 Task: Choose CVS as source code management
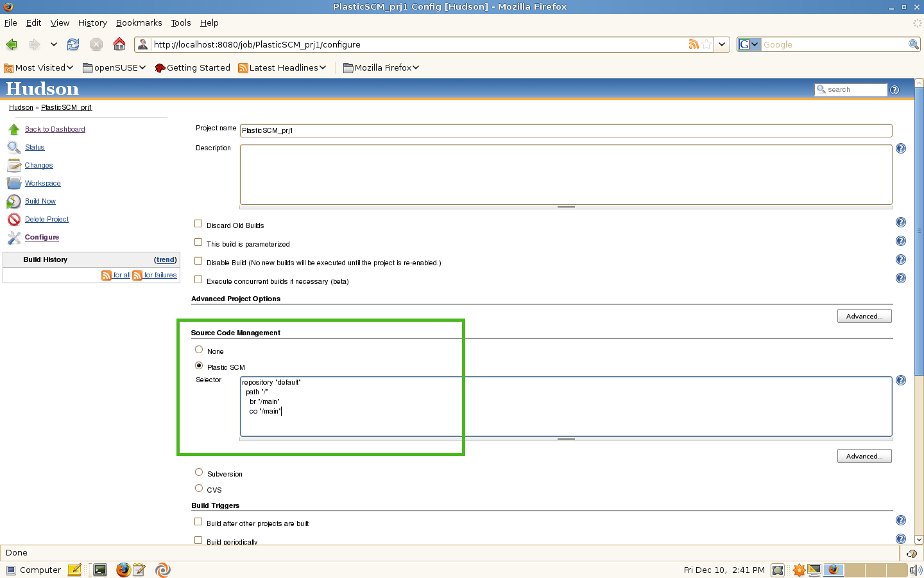coord(199,488)
